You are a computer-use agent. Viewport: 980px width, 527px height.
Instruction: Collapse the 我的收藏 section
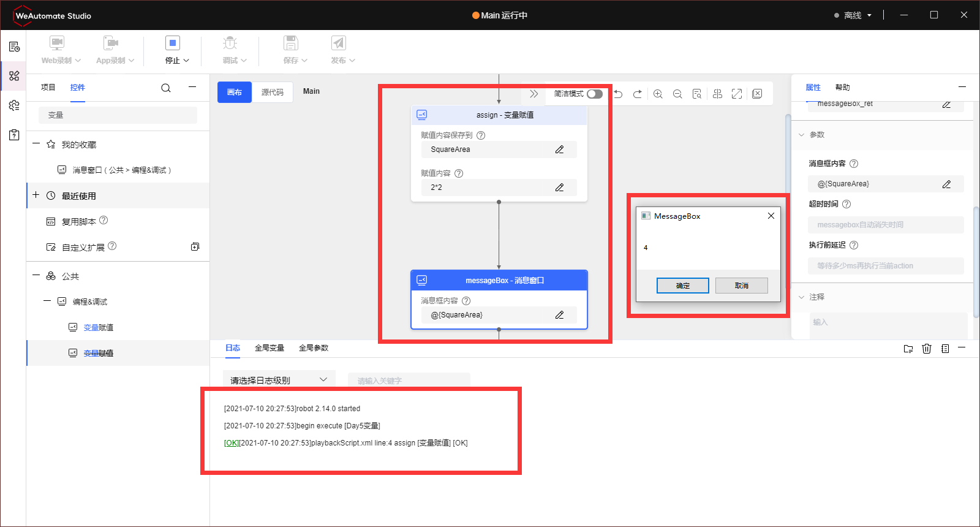click(36, 144)
